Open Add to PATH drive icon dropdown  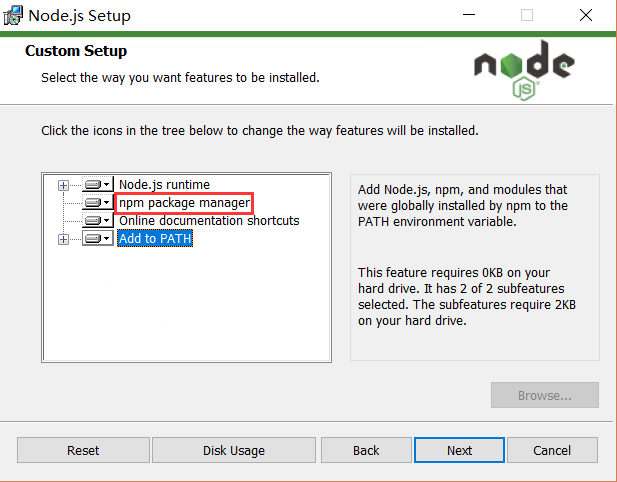pos(98,238)
